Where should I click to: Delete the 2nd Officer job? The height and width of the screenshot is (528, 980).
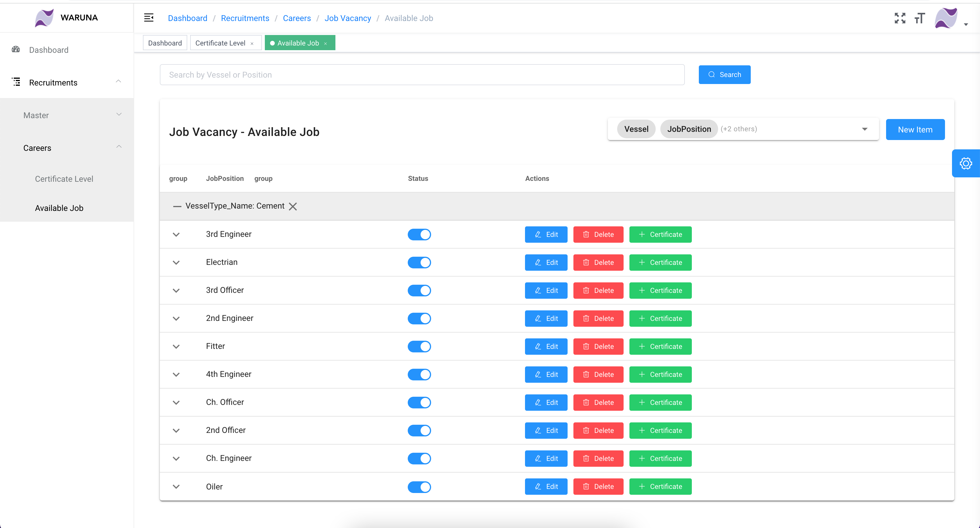pos(598,431)
